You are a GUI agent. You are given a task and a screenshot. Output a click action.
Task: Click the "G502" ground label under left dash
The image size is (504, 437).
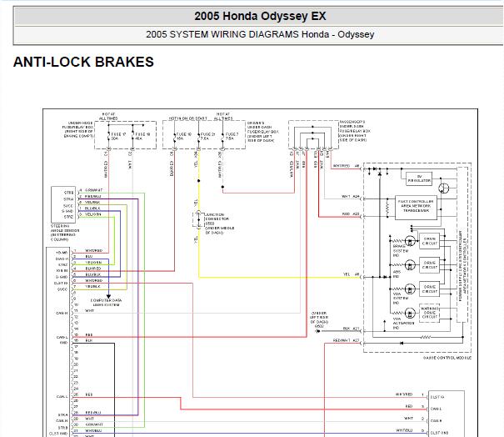(319, 326)
